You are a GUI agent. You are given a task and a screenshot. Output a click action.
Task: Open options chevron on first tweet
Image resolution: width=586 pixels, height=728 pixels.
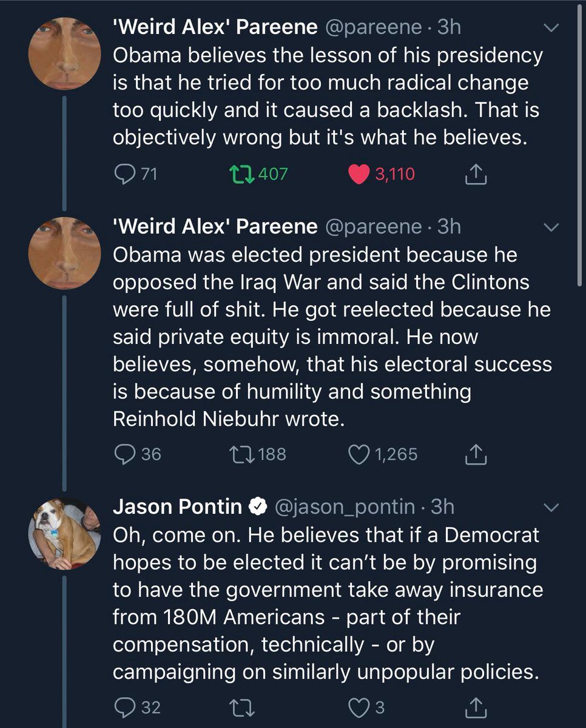(x=551, y=28)
